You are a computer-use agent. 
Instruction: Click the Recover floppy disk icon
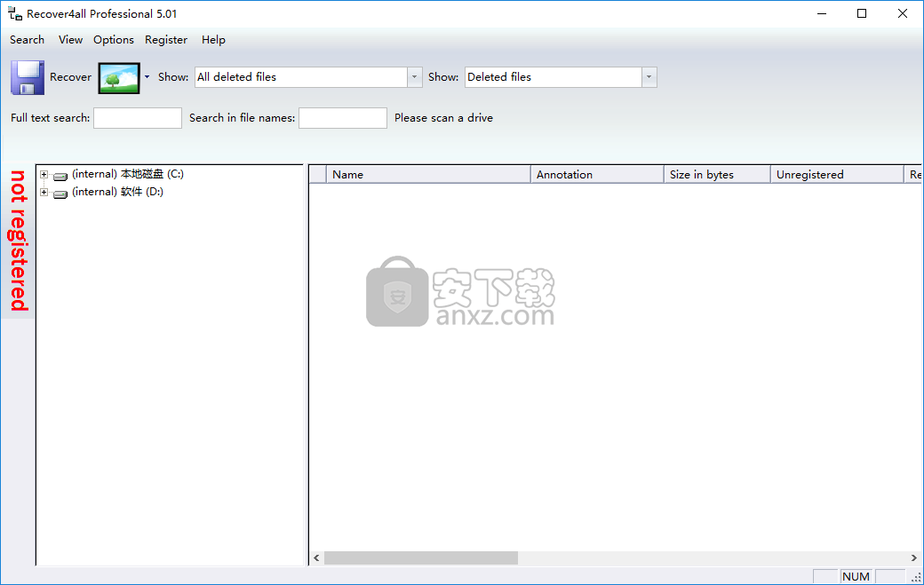click(28, 77)
